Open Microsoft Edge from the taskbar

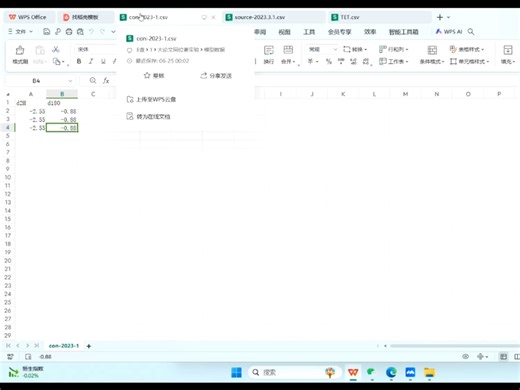pos(391,372)
